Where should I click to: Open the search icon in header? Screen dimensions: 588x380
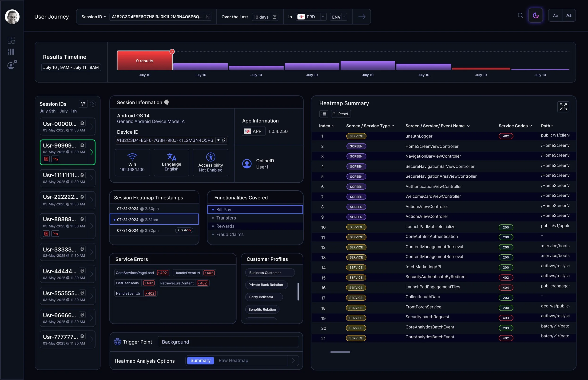(520, 16)
